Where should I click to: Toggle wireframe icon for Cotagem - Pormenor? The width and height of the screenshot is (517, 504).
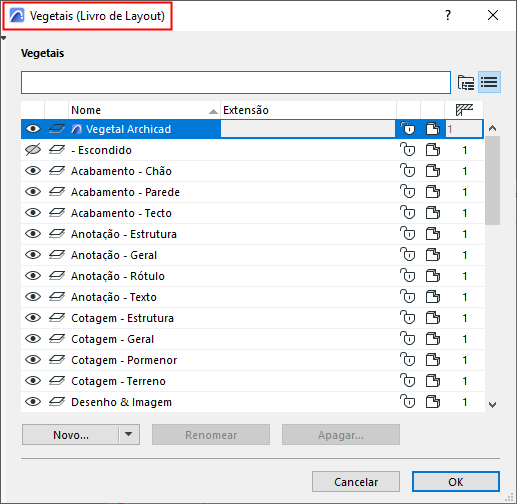point(433,360)
